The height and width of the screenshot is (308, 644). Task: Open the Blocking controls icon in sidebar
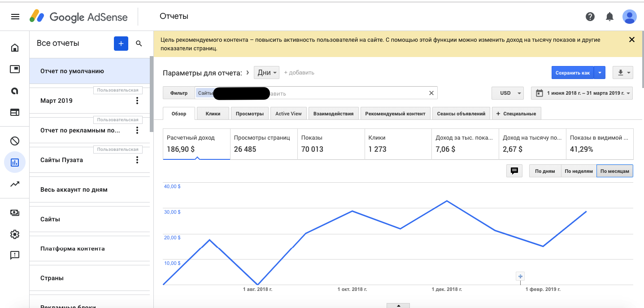15,141
